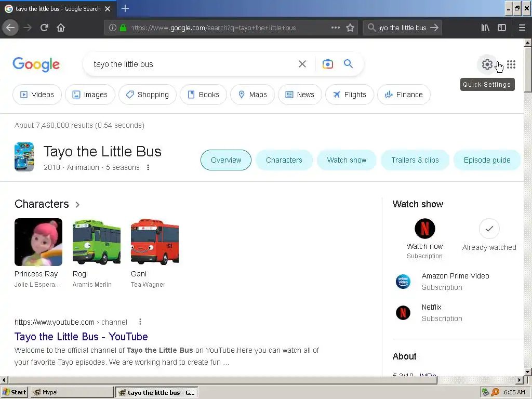Click the browser Back arrow button
Viewport: 532px width, 399px height.
10,28
